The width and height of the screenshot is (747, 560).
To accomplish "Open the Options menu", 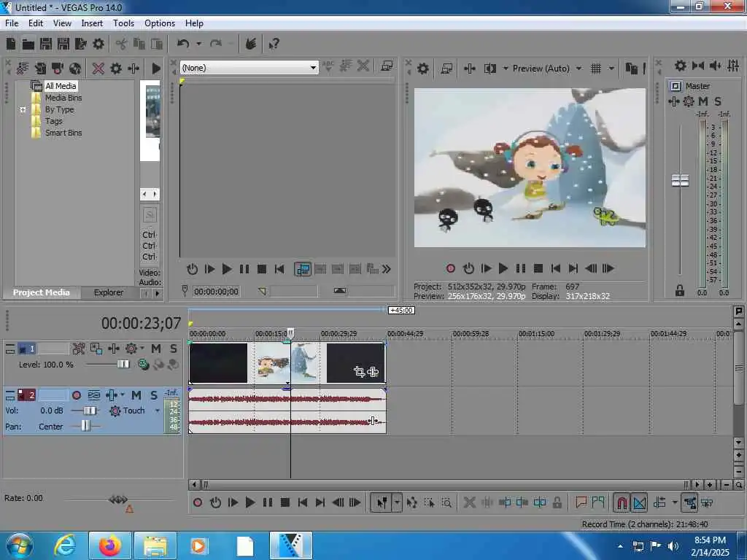I will pos(160,23).
